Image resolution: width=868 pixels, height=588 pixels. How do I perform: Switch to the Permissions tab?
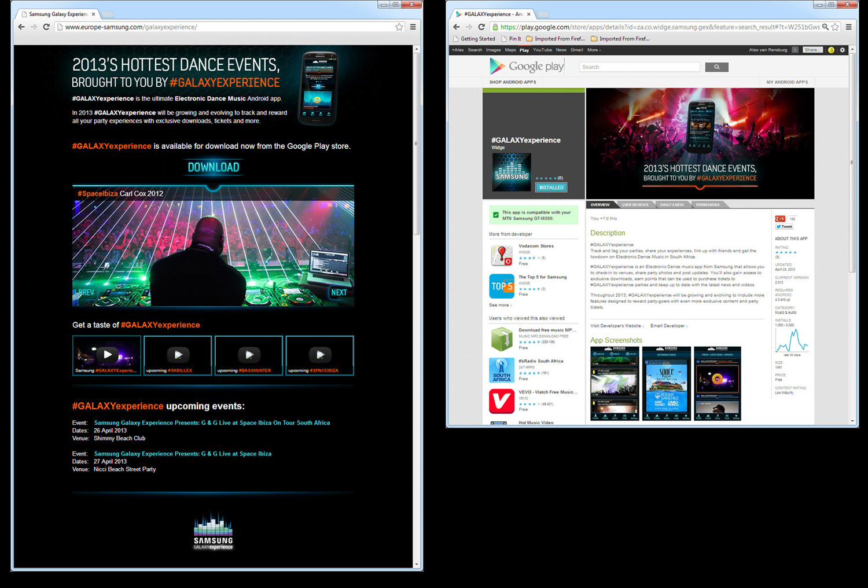point(708,204)
